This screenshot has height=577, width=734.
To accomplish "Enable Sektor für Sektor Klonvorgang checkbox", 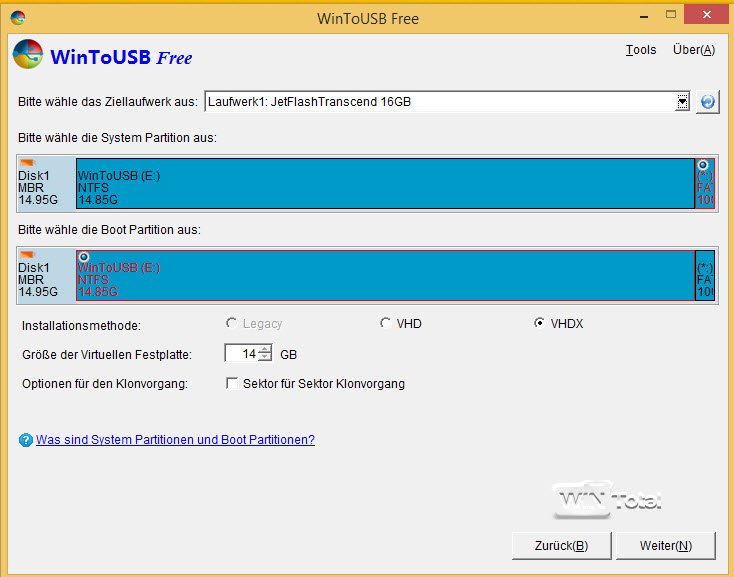I will 232,383.
